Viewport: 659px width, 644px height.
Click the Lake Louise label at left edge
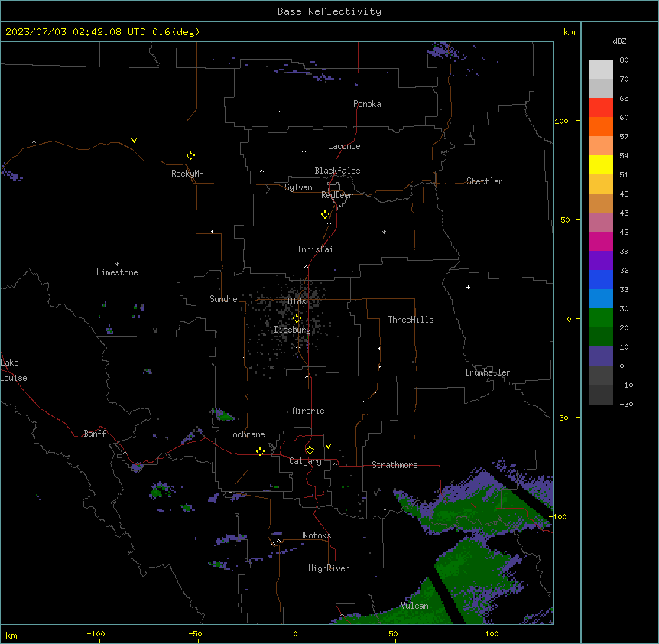[14, 370]
